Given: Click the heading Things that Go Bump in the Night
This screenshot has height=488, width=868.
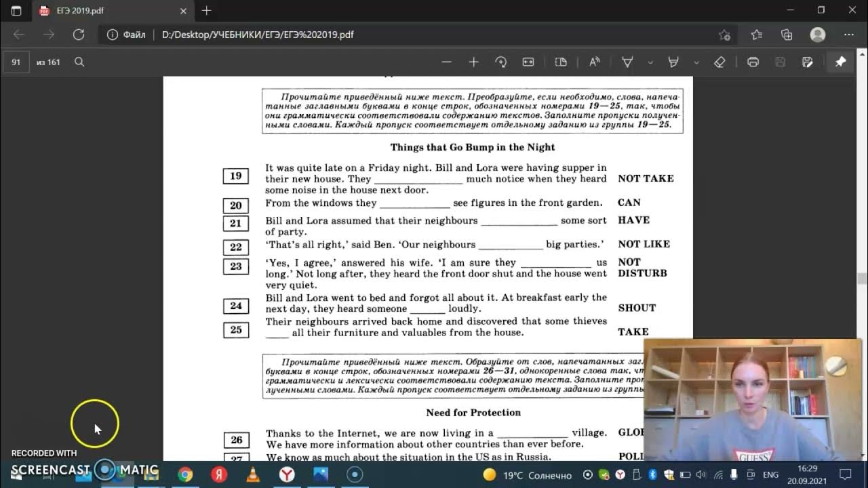Looking at the screenshot, I should tap(473, 147).
